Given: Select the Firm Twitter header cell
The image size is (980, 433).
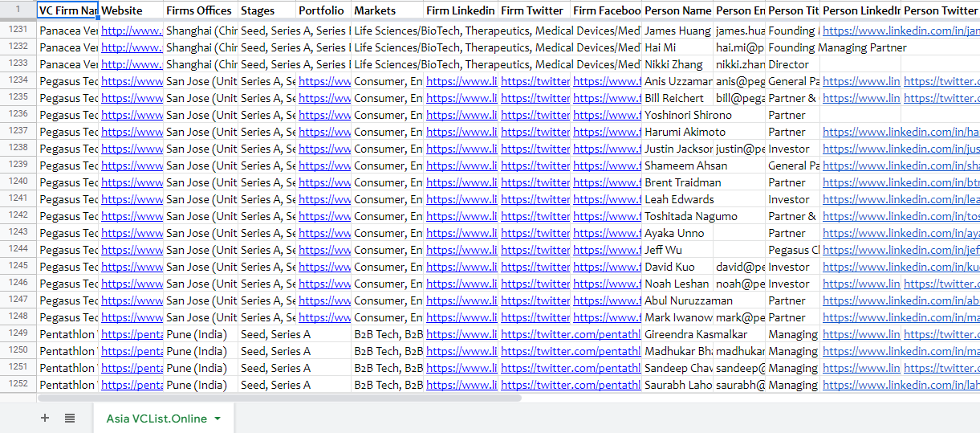Looking at the screenshot, I should click(x=535, y=10).
